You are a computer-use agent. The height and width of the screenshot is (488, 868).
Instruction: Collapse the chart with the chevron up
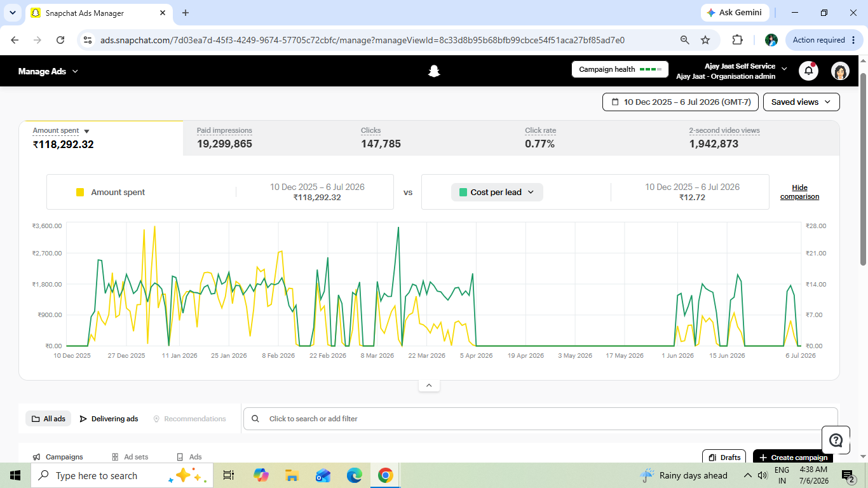coord(429,385)
